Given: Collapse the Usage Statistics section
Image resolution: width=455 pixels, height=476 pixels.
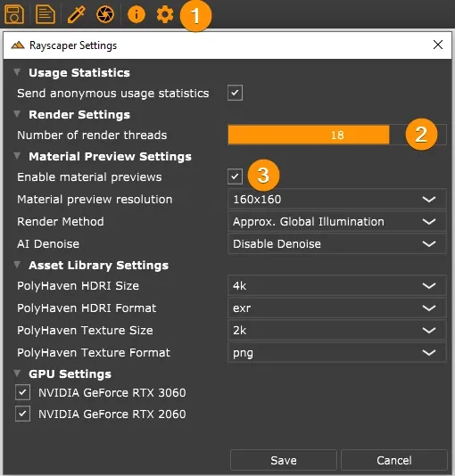Looking at the screenshot, I should [x=17, y=72].
